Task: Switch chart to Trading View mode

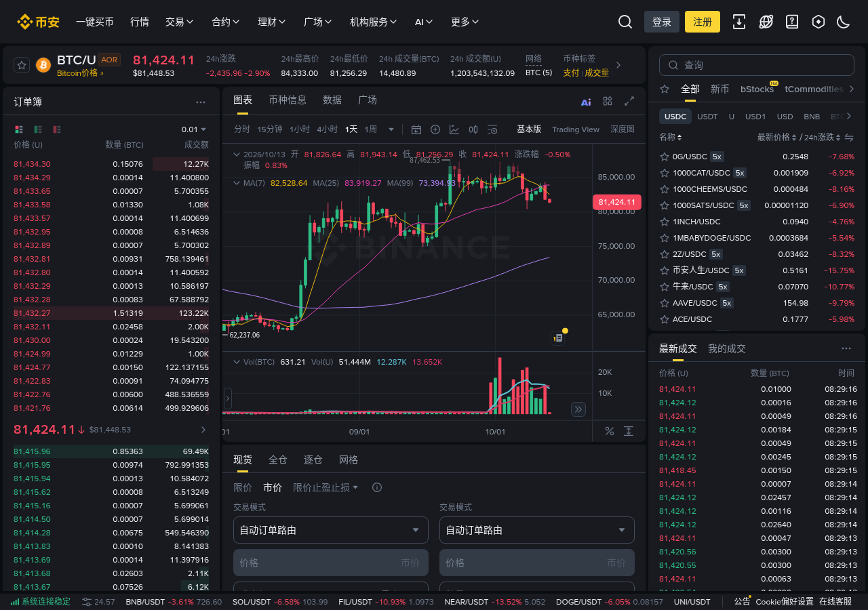Action: 576,129
